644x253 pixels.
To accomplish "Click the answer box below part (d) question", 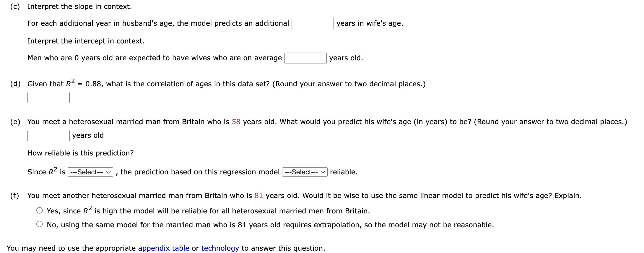I will click(48, 97).
